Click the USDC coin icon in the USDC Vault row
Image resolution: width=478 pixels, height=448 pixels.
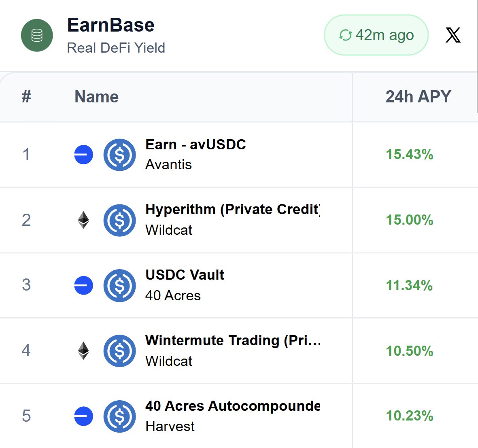pyautogui.click(x=119, y=286)
